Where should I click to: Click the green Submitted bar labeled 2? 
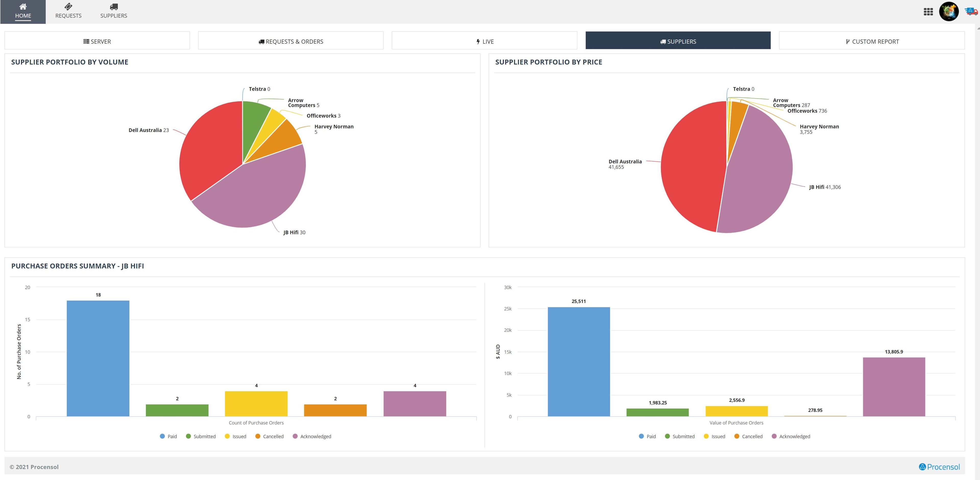(177, 410)
